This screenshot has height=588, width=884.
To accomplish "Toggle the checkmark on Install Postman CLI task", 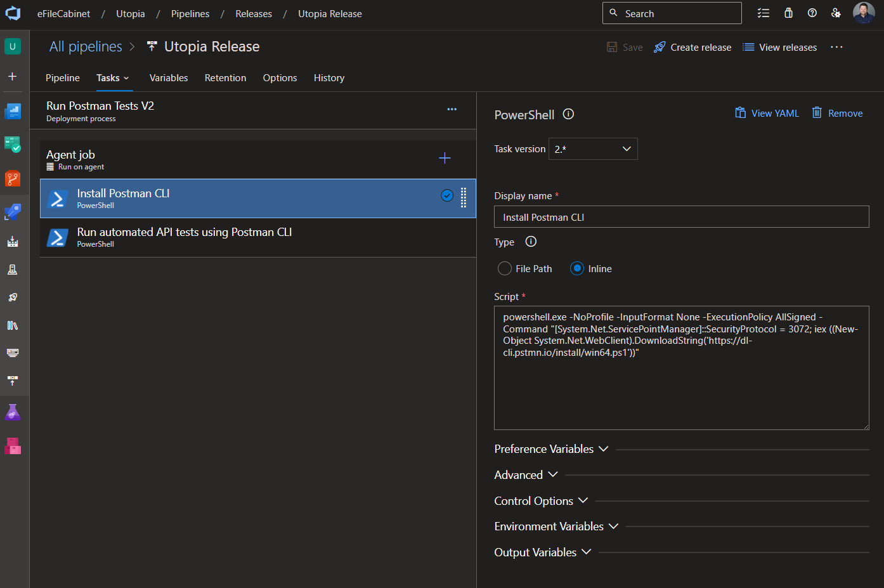I will point(447,195).
